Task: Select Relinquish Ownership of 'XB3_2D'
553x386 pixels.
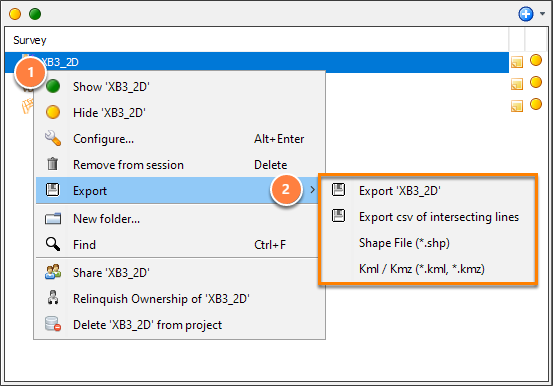Action: pyautogui.click(x=180, y=299)
